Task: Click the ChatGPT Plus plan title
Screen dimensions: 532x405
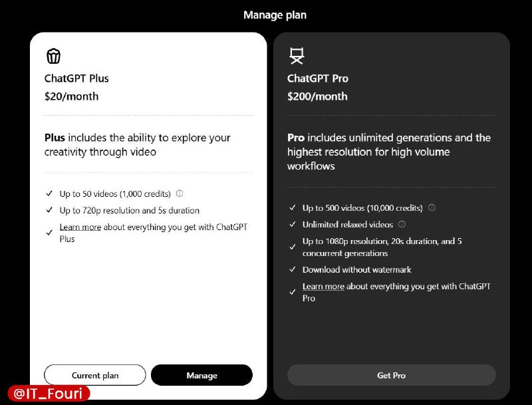Action: click(x=76, y=78)
